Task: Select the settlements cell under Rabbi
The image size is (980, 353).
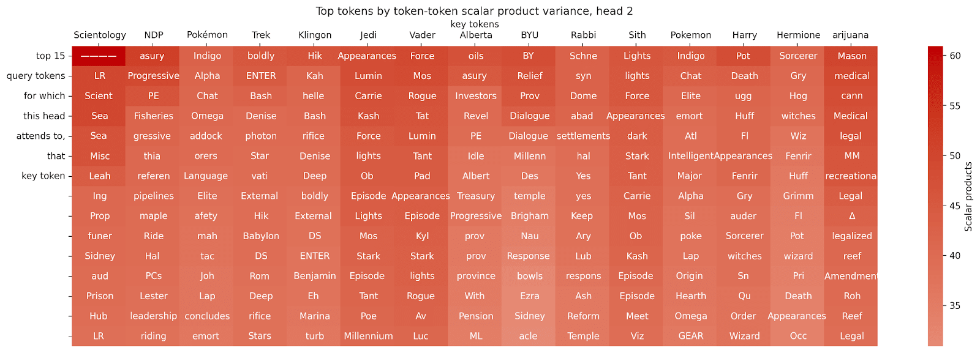Action: 583,136
